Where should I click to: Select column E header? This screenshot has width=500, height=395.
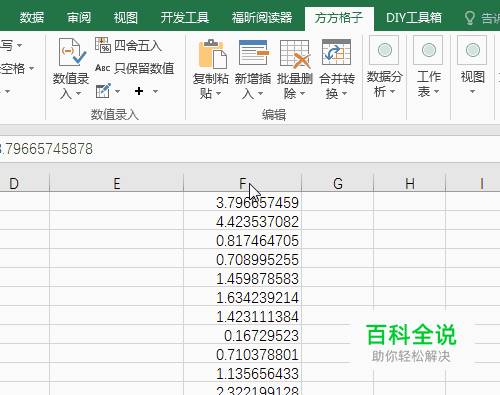pyautogui.click(x=116, y=183)
